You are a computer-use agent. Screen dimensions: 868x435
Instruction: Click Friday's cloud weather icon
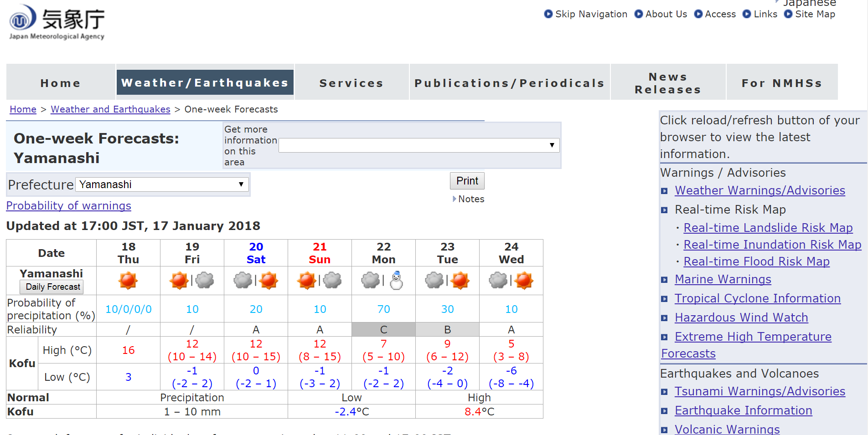click(x=205, y=281)
